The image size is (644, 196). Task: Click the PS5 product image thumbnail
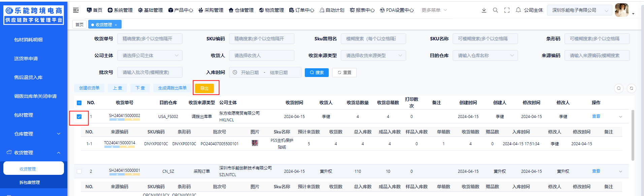pyautogui.click(x=255, y=143)
